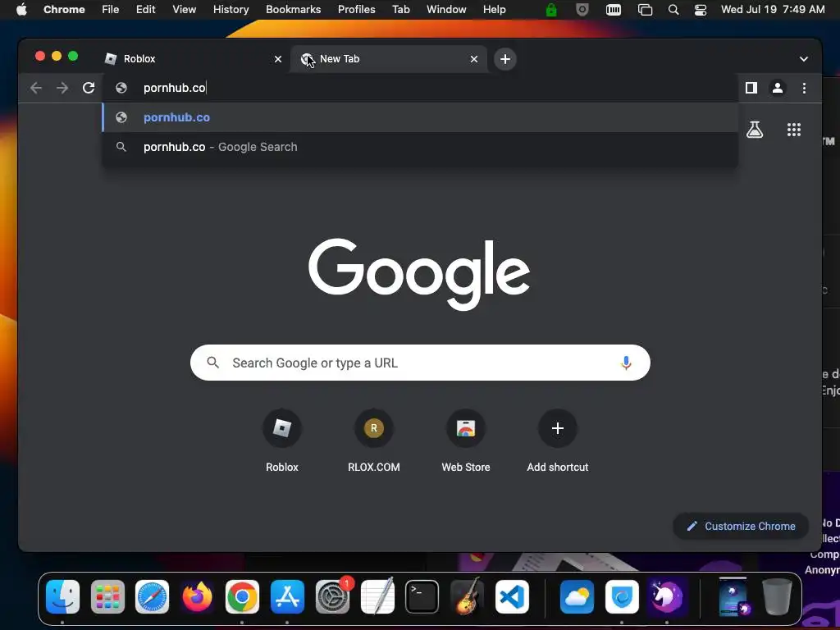This screenshot has height=630, width=840.
Task: Click the memory chip menu bar icon
Action: pyautogui.click(x=614, y=10)
